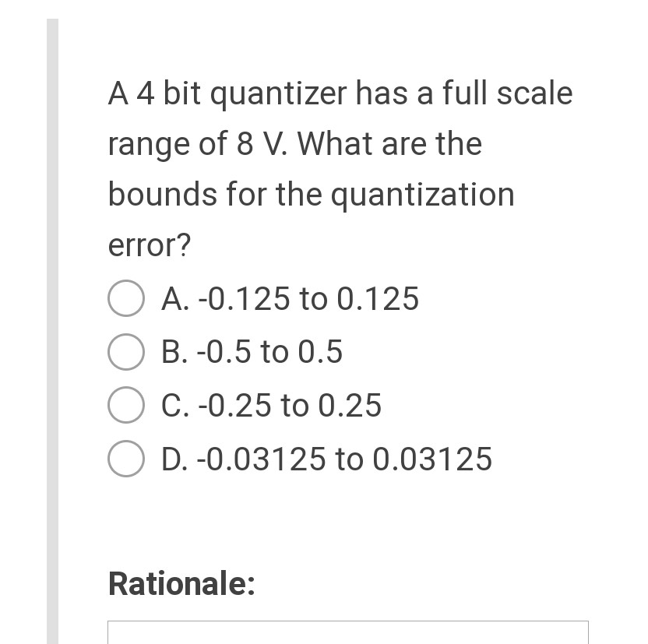
Task: Click the answer text for option C
Action: [x=271, y=405]
